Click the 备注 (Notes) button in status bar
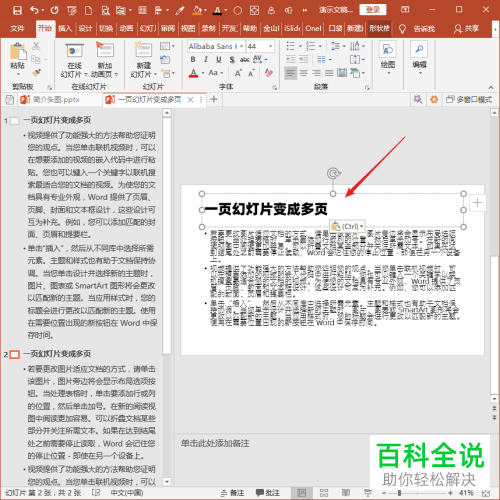This screenshot has width=500, height=500. tap(233, 493)
